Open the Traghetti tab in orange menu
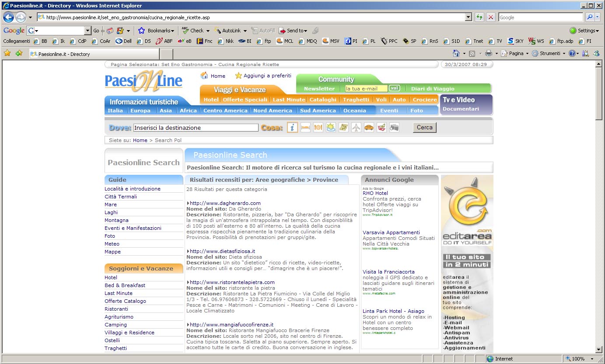The image size is (605, 364). (356, 100)
